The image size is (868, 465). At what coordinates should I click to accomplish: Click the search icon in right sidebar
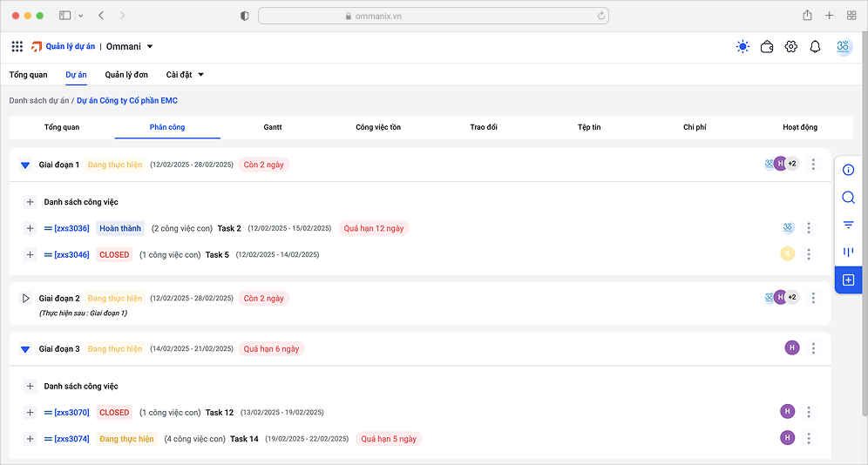[848, 198]
